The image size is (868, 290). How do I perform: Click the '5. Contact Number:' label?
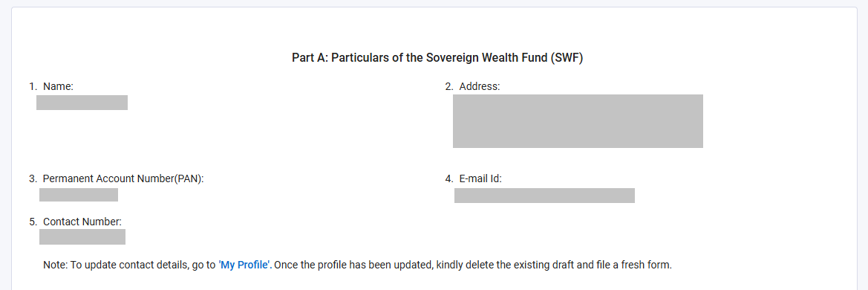pos(75,222)
